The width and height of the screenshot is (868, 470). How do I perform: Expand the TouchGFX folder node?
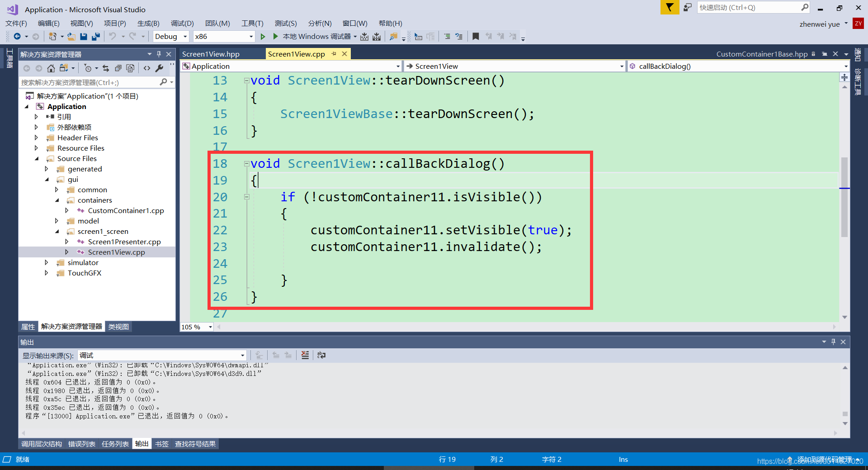coord(46,273)
